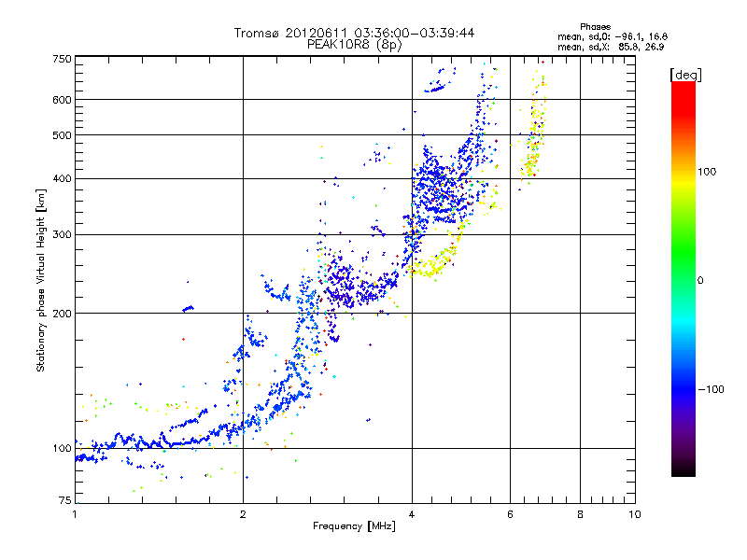The image size is (747, 560).
Task: Click the Frequency [MHz] axis label
Action: [x=354, y=525]
